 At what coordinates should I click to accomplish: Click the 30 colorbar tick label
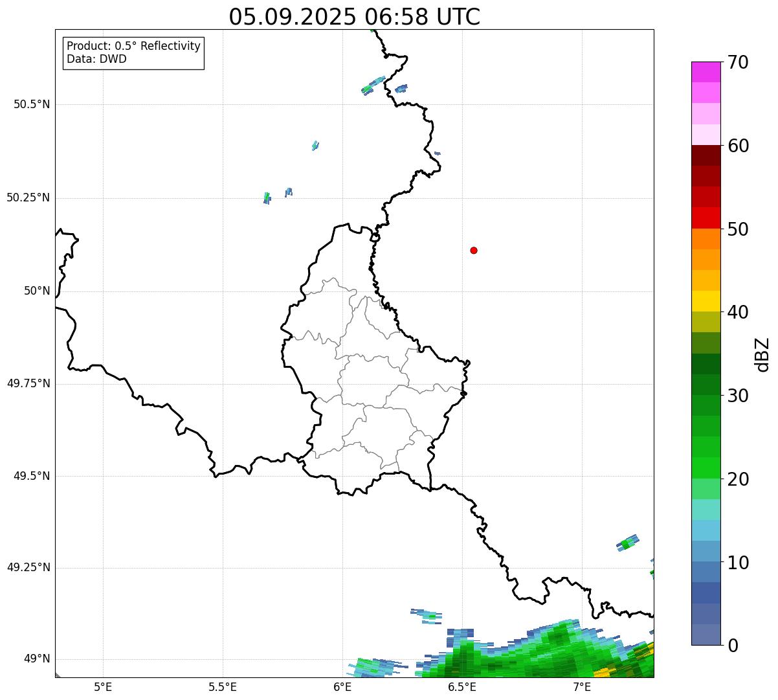pos(738,396)
